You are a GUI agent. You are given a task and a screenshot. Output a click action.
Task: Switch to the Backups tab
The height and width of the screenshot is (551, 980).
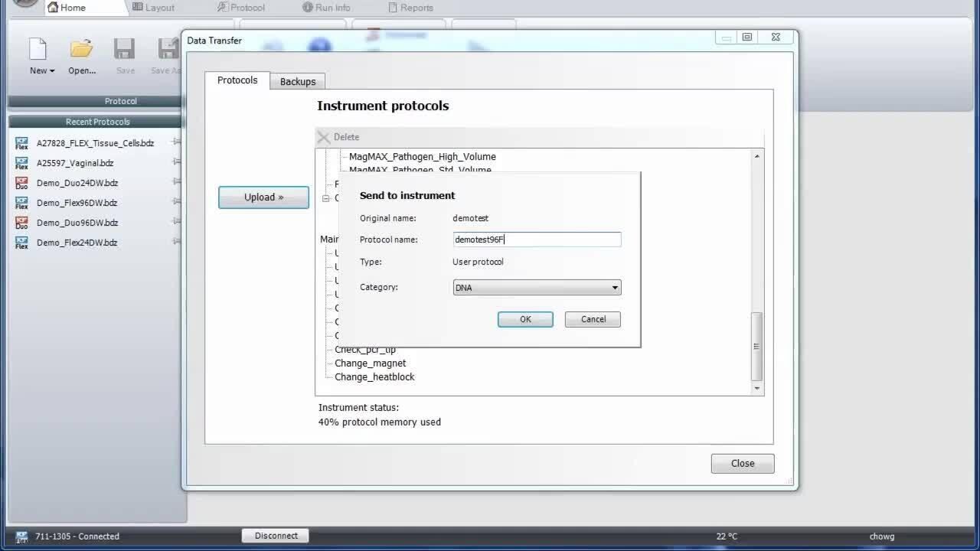pos(298,81)
